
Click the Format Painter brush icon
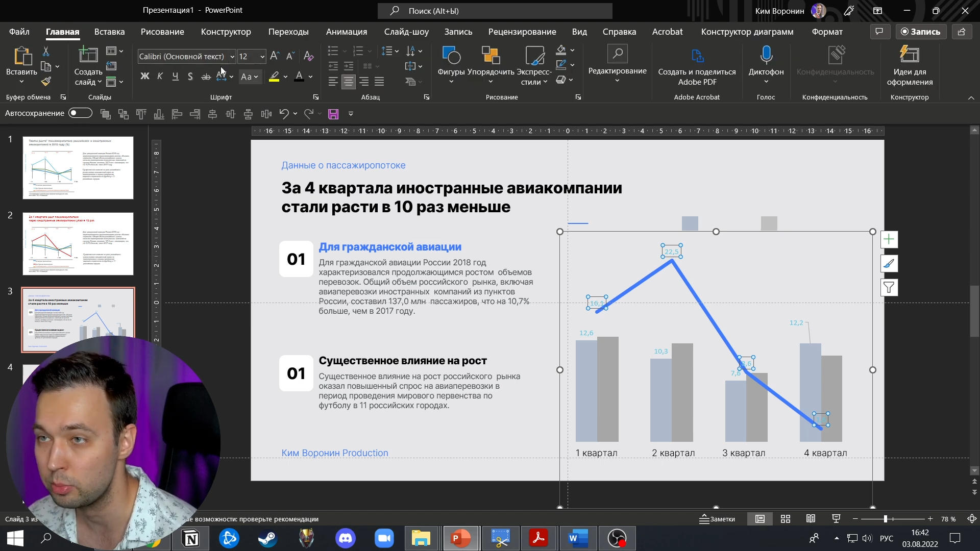coord(46,81)
